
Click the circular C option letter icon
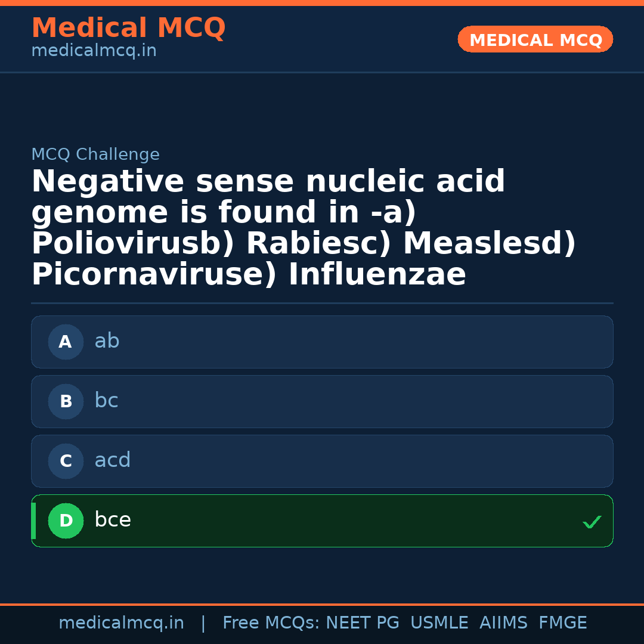coord(66,461)
